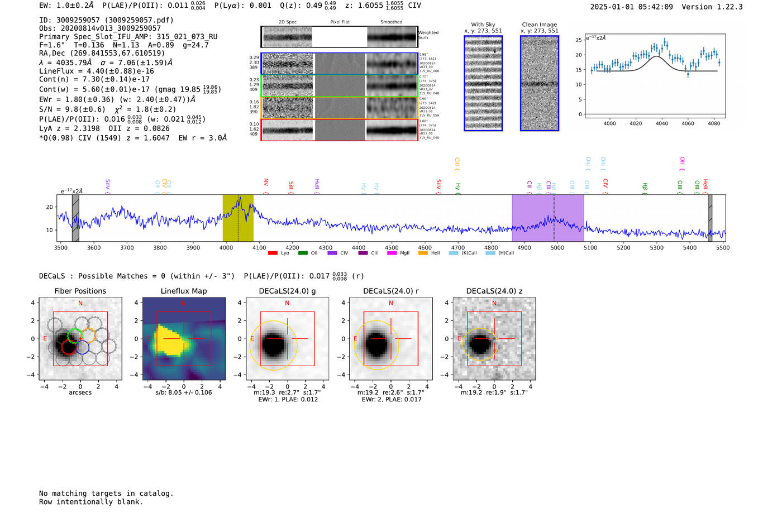Click the red dashed fiber circle

(69, 347)
